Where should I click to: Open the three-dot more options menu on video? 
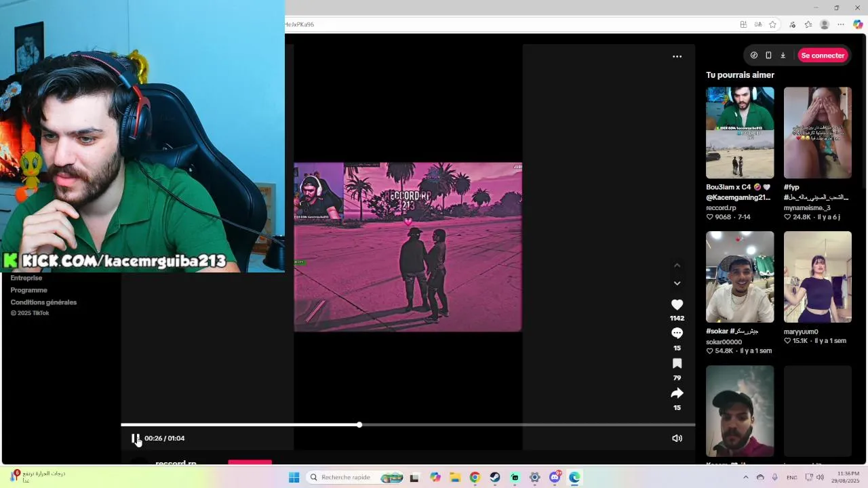pos(677,56)
